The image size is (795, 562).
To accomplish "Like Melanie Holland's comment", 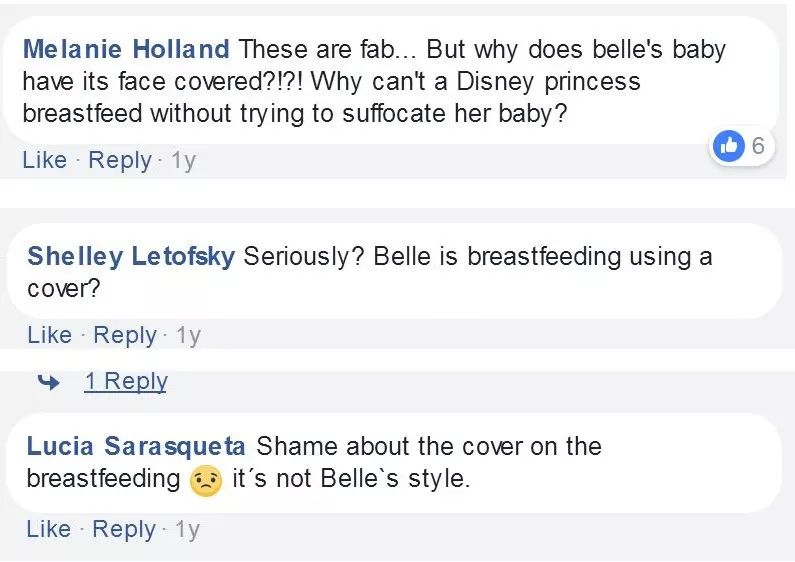I will tap(45, 160).
